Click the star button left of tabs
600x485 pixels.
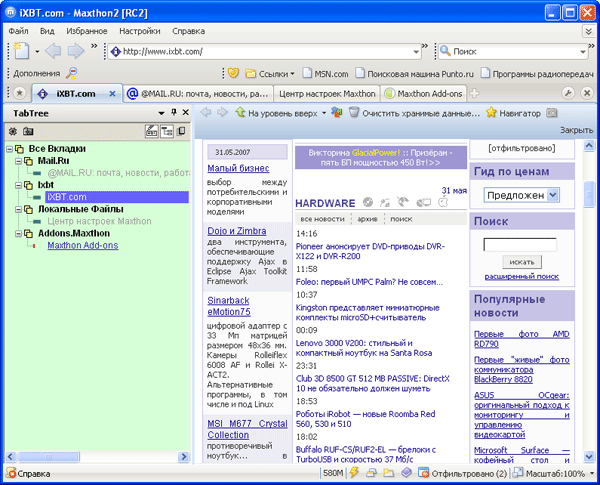pos(20,93)
